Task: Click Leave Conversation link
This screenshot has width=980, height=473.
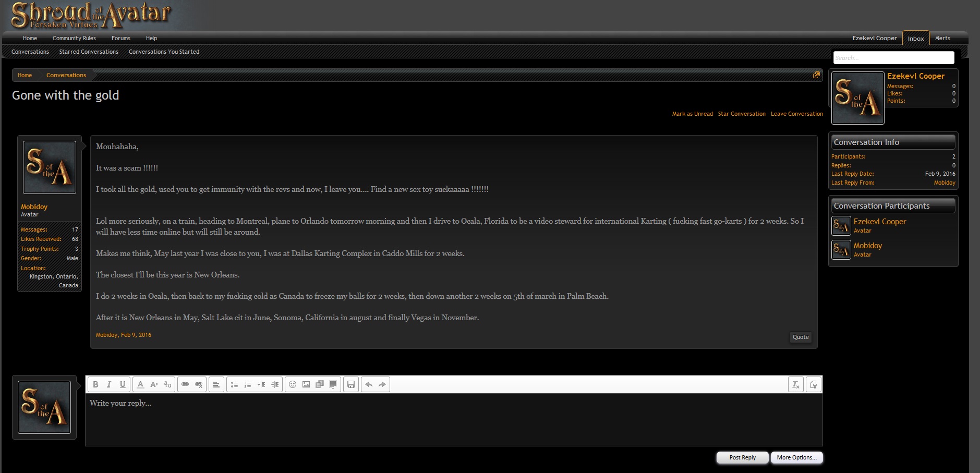Action: [797, 114]
